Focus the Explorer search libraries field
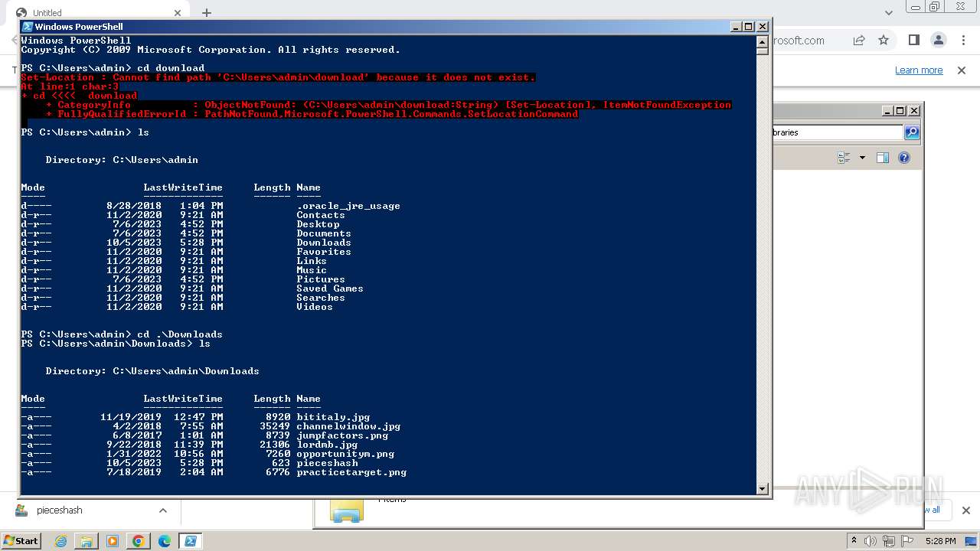This screenshot has width=980, height=551. click(x=838, y=132)
